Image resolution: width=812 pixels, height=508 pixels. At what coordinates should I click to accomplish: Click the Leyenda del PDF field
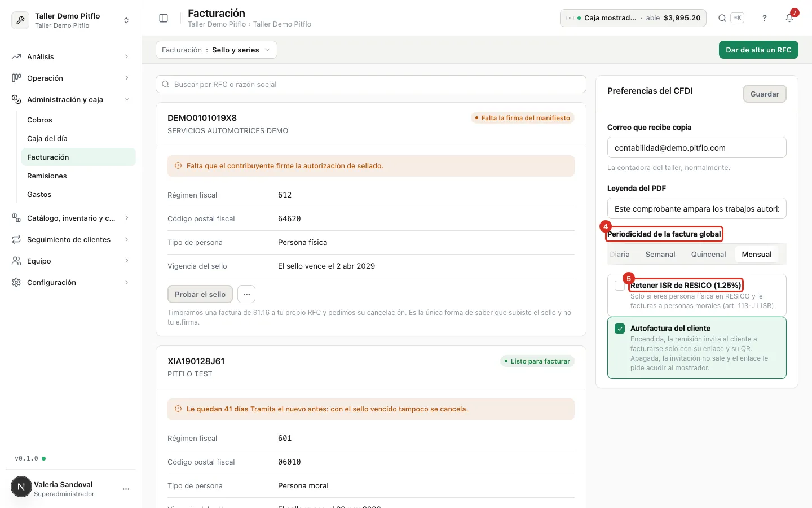coord(697,208)
